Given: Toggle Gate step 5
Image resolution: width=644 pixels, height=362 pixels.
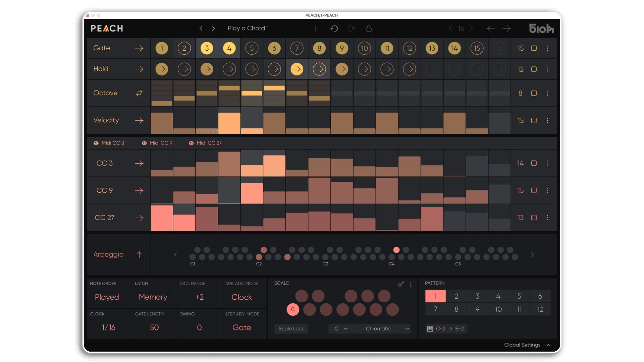Looking at the screenshot, I should (252, 48).
